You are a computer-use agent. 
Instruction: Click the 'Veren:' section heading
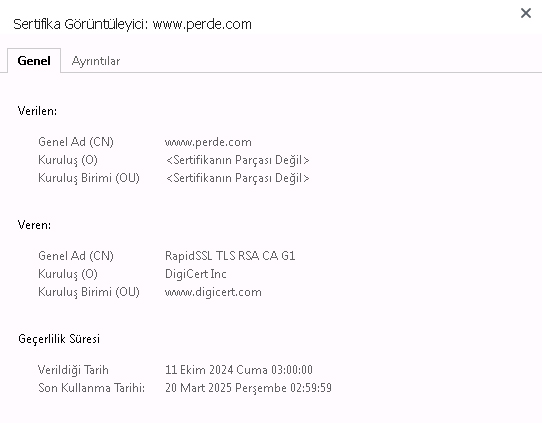click(x=34, y=225)
